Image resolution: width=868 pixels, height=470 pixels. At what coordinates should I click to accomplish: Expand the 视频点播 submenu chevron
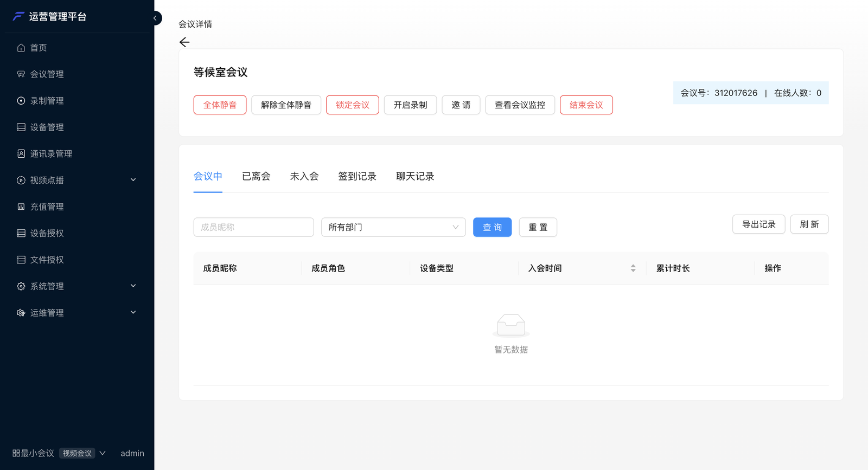133,180
